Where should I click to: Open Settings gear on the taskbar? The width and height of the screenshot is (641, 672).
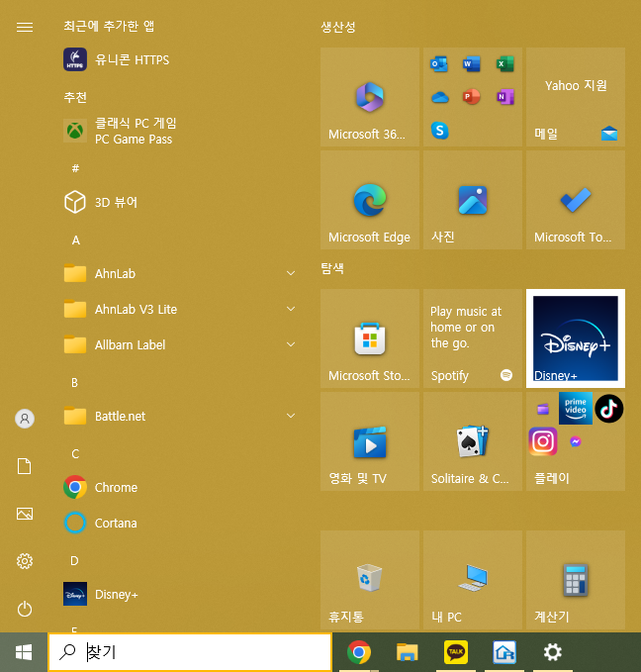(x=553, y=652)
